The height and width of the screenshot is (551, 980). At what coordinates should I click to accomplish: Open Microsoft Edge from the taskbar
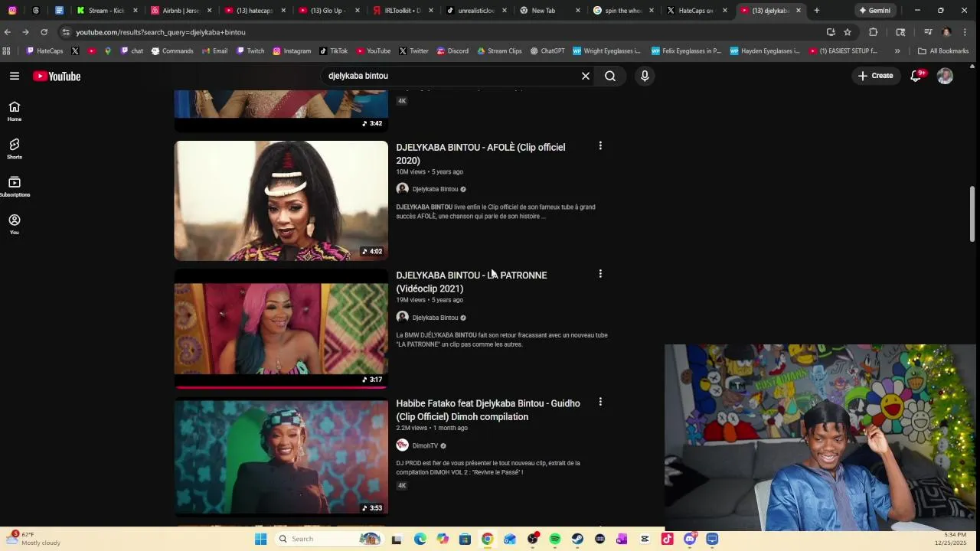[420, 539]
